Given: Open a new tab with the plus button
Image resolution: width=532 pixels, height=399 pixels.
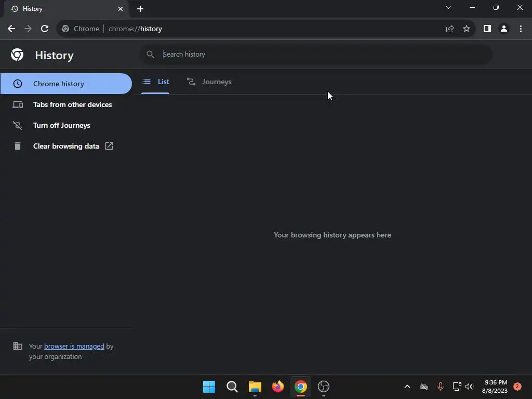Looking at the screenshot, I should pos(140,9).
